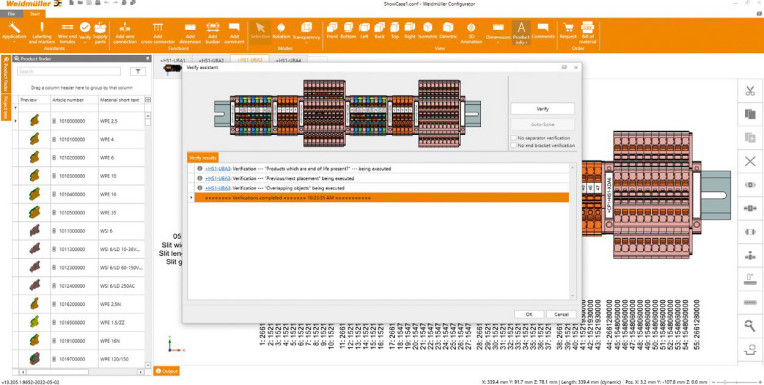The height and width of the screenshot is (385, 764).
Task: Click the X delete icon on right toolbar
Action: click(x=750, y=161)
